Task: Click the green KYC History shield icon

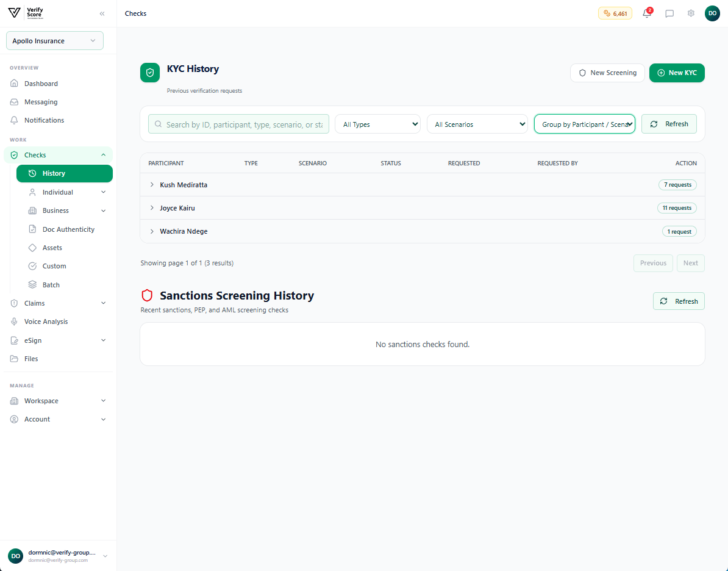Action: (x=150, y=73)
